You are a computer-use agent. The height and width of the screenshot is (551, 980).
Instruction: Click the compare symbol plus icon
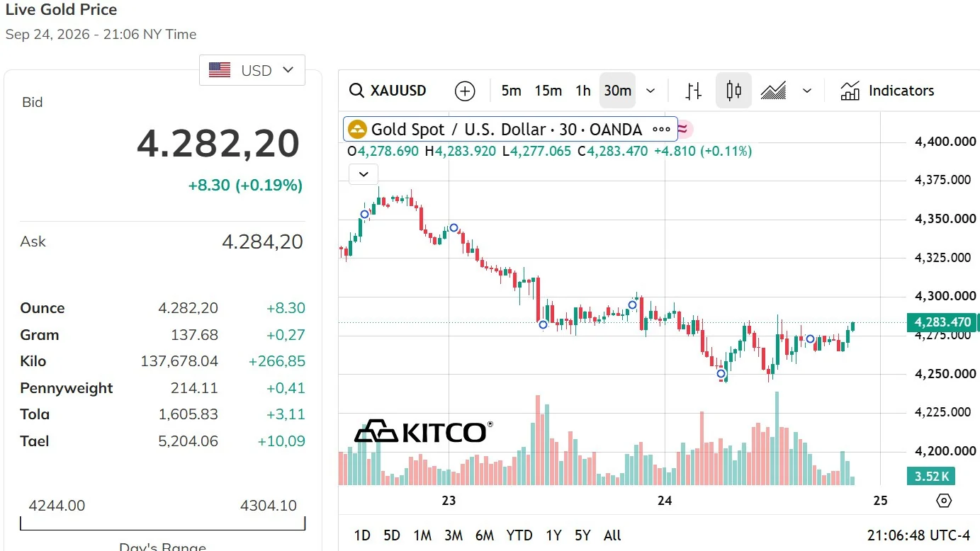(465, 91)
